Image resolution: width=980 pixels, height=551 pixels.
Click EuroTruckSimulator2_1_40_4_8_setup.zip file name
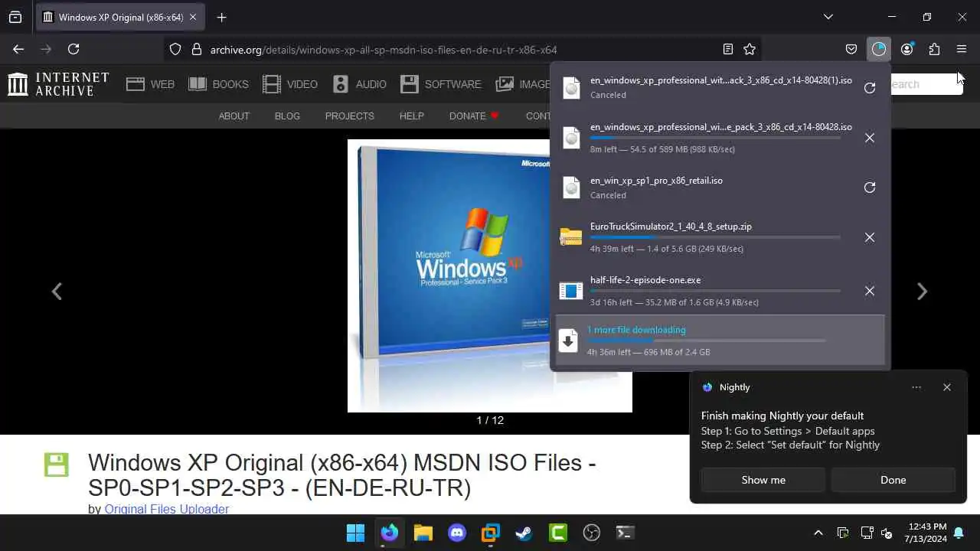tap(671, 227)
